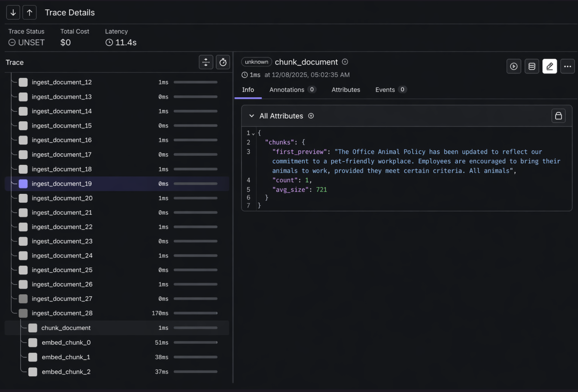Select span ingest_document_20
The width and height of the screenshot is (578, 392).
click(117, 198)
